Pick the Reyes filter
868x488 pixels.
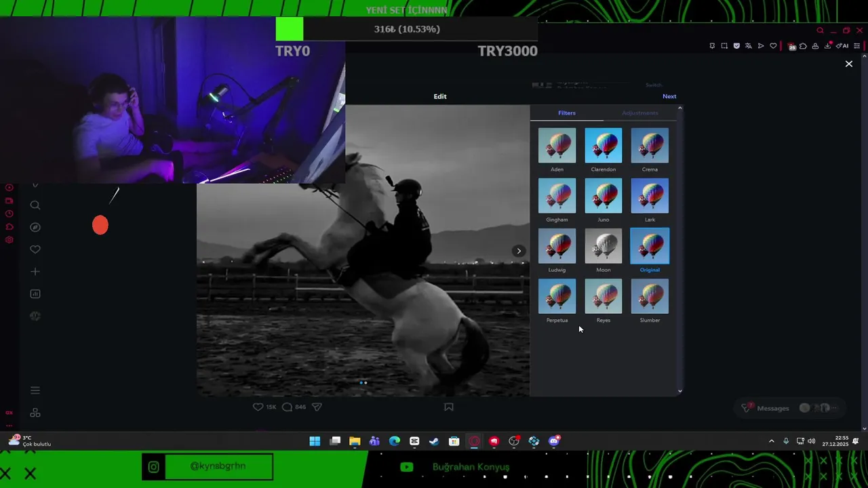(x=603, y=296)
